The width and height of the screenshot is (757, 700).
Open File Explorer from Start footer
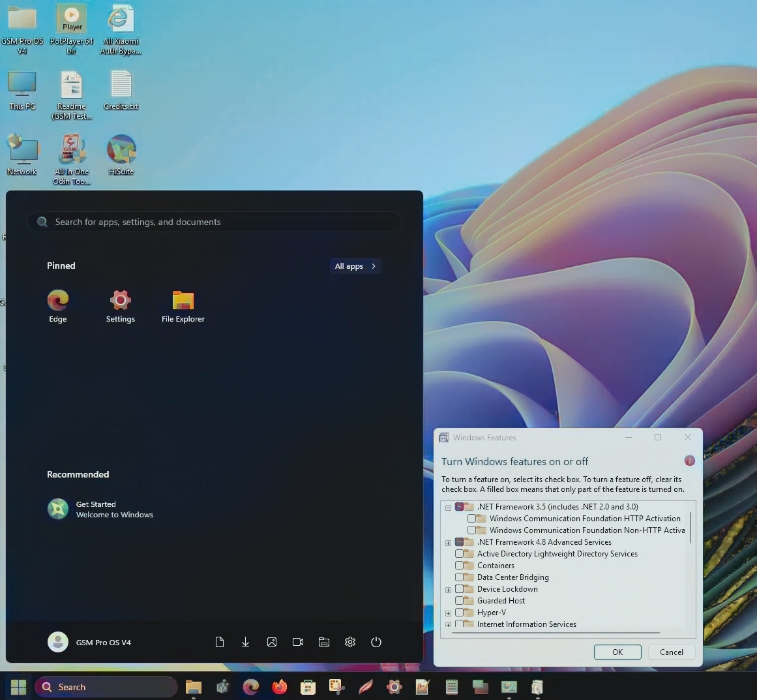[x=324, y=642]
